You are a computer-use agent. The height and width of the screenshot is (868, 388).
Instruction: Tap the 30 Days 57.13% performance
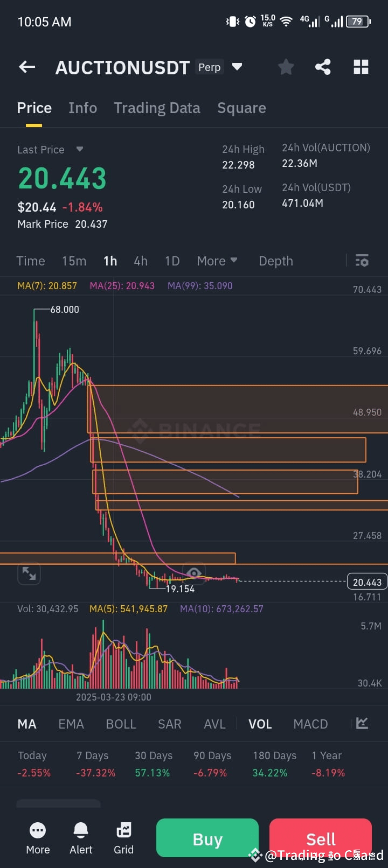(x=154, y=764)
